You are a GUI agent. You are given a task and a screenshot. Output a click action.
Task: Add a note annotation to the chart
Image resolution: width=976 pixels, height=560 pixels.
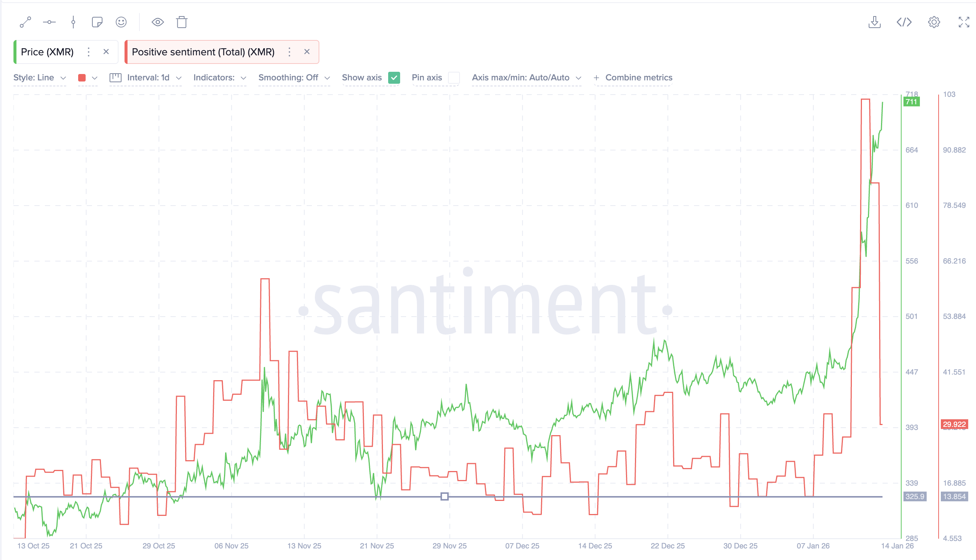point(97,22)
